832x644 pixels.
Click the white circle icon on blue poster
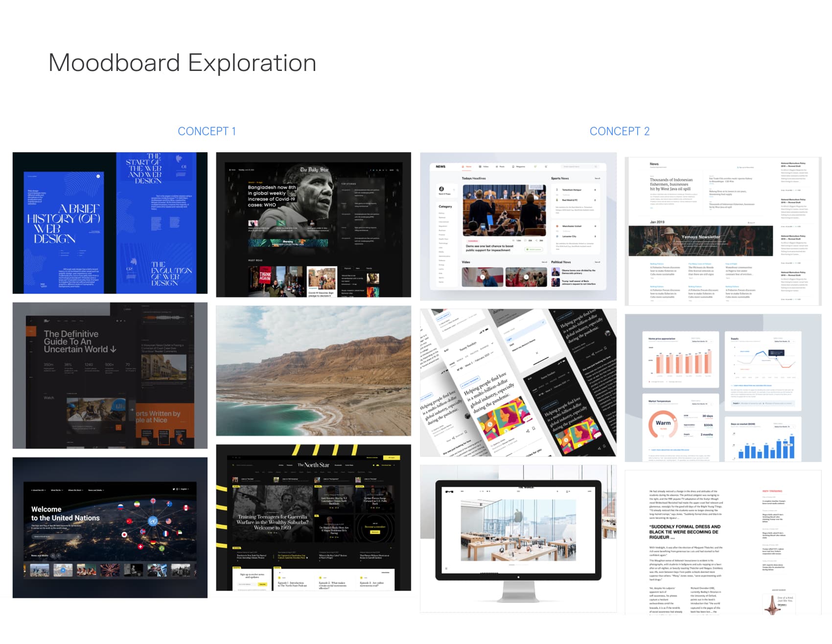[98, 176]
